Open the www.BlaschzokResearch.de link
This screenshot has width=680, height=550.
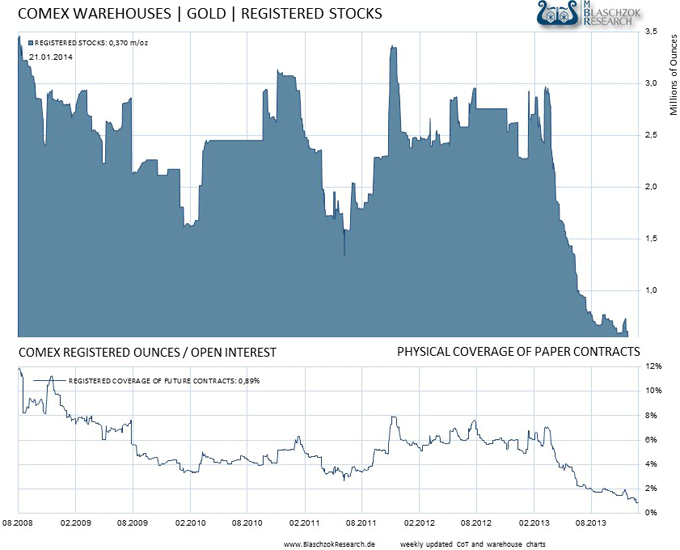(x=329, y=541)
